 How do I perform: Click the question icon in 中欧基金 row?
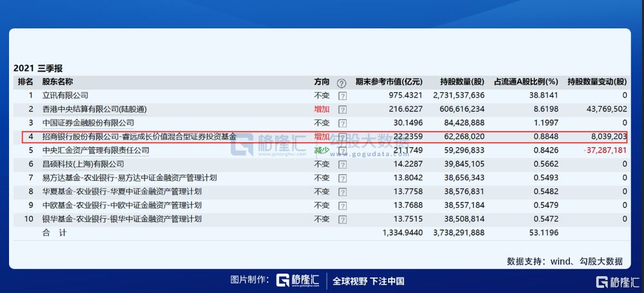click(x=342, y=205)
